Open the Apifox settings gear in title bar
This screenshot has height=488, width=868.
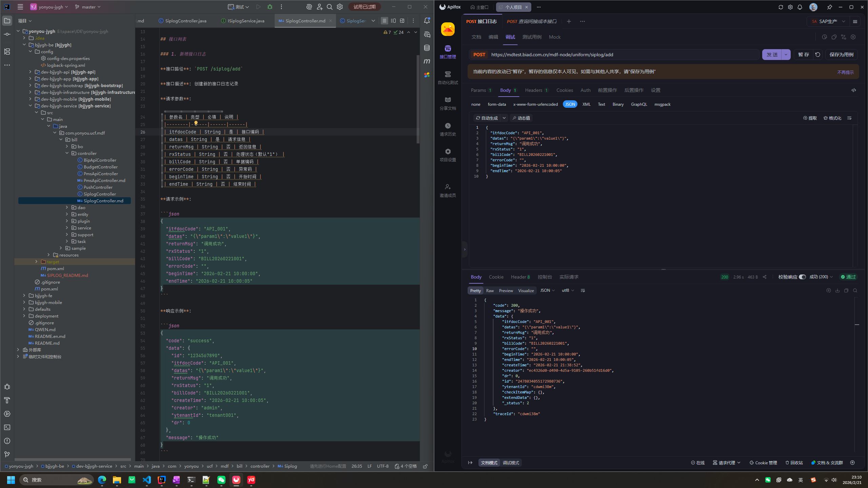pos(790,7)
